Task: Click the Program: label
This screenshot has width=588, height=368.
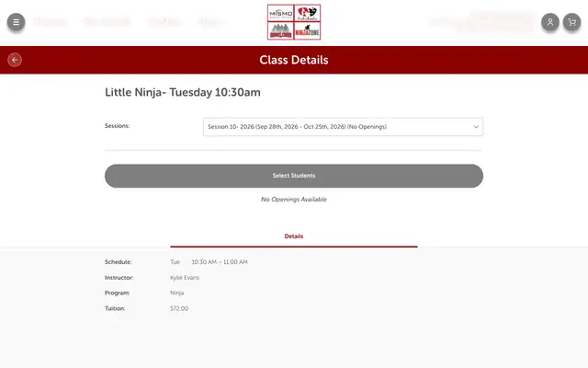Action: pyautogui.click(x=117, y=293)
